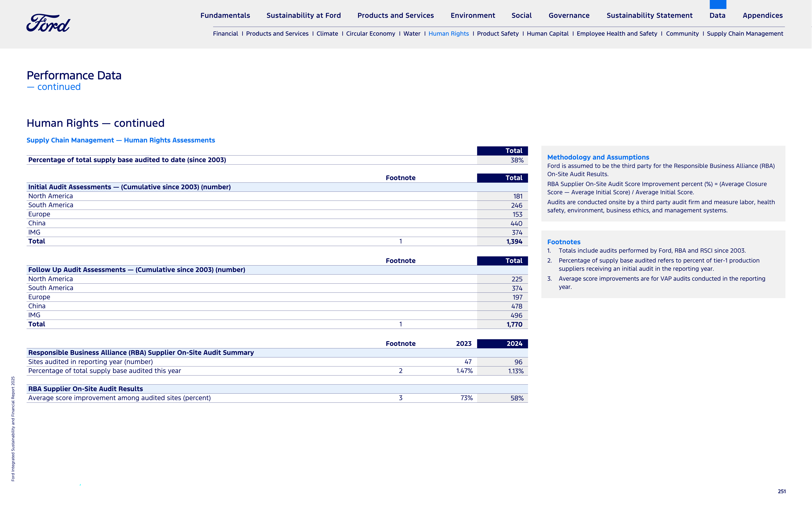Select the Data tab
The height and width of the screenshot is (508, 812).
pyautogui.click(x=717, y=15)
